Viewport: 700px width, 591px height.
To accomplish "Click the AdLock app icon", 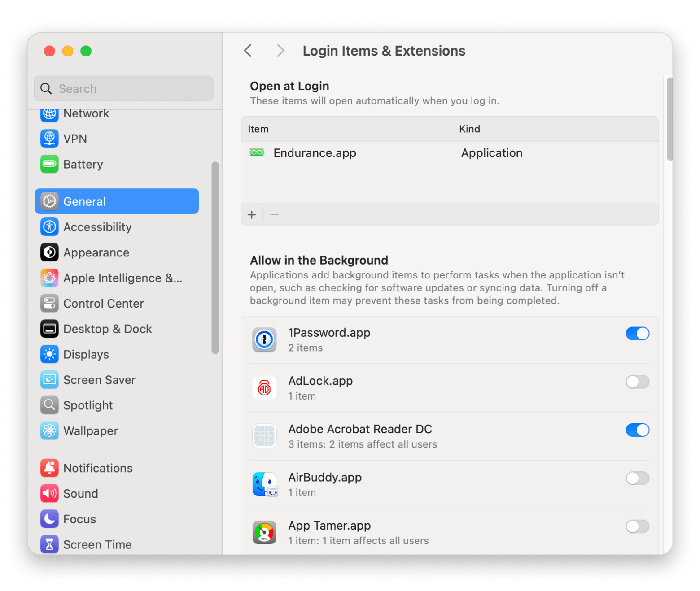I will 264,388.
